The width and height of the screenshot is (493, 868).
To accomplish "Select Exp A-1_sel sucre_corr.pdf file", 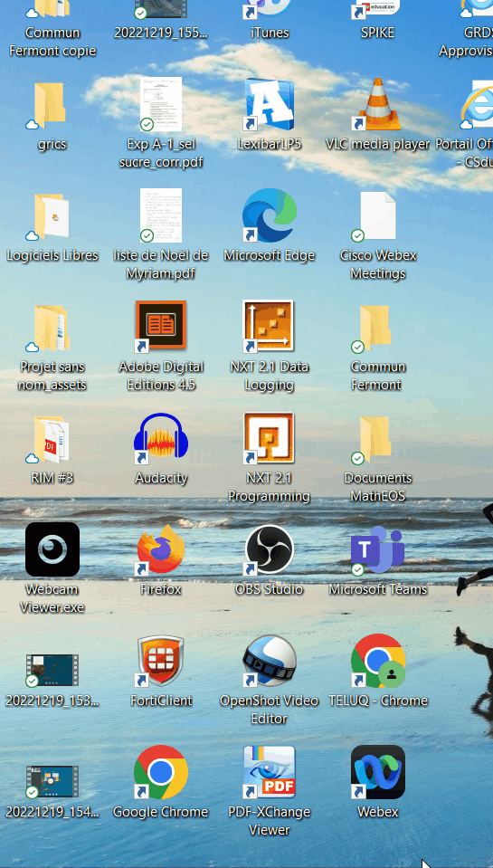I will click(x=161, y=106).
